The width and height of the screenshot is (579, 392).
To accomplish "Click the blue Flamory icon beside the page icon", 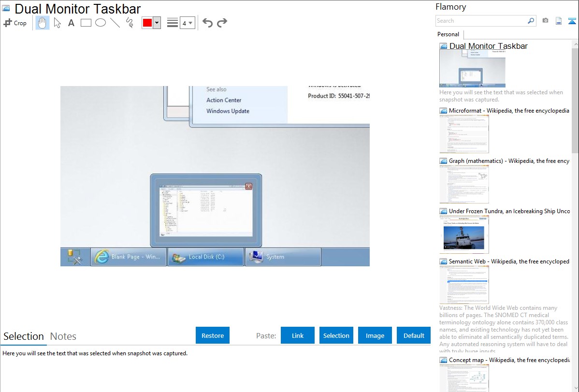I will click(x=572, y=21).
